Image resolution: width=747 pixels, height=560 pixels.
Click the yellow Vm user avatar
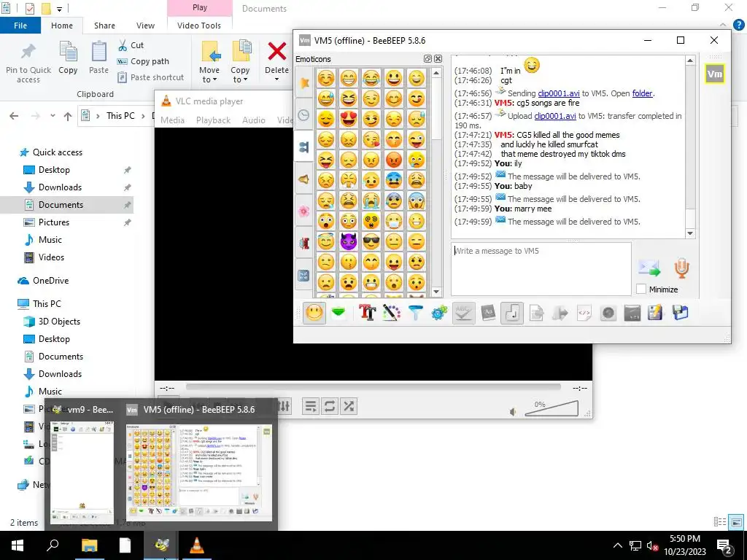click(715, 74)
